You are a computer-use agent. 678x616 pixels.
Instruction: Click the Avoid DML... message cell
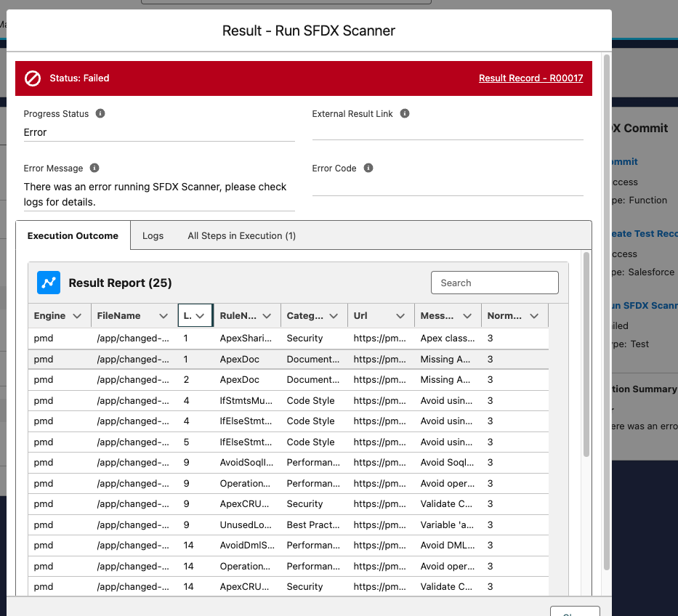point(448,545)
